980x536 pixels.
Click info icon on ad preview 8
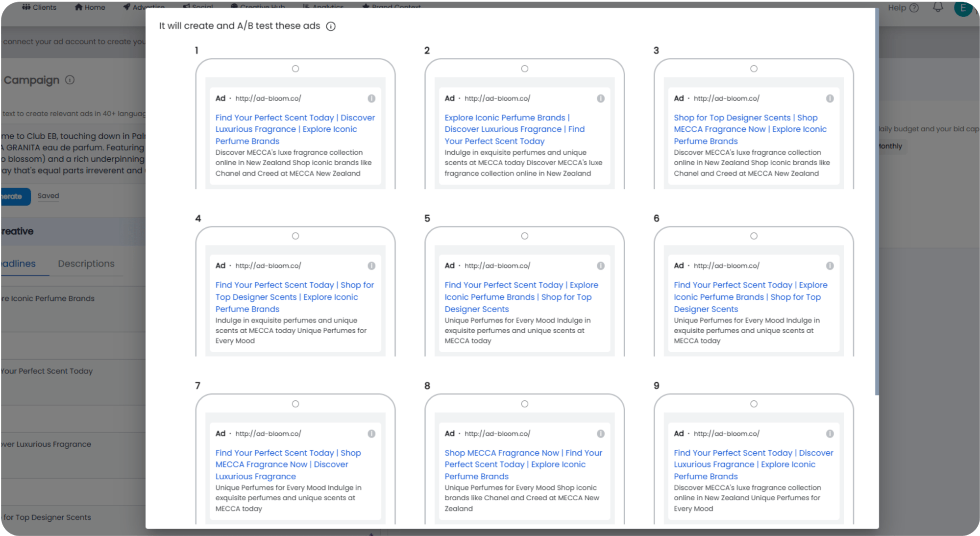tap(600, 434)
